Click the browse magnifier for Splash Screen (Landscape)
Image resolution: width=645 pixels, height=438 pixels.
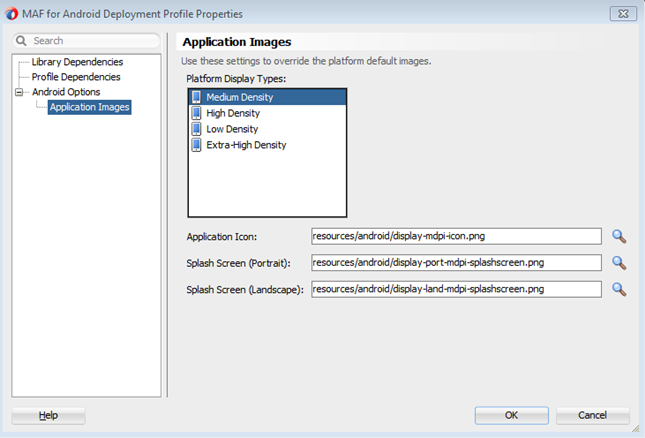pyautogui.click(x=619, y=290)
